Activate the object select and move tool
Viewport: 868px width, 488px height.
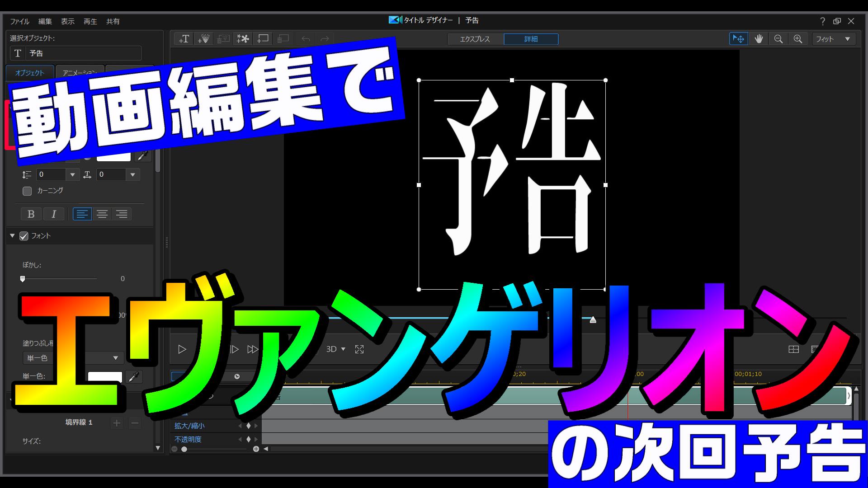pyautogui.click(x=738, y=39)
